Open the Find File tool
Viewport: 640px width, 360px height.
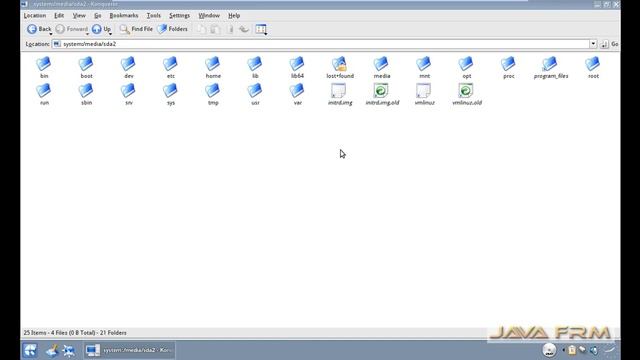point(136,29)
